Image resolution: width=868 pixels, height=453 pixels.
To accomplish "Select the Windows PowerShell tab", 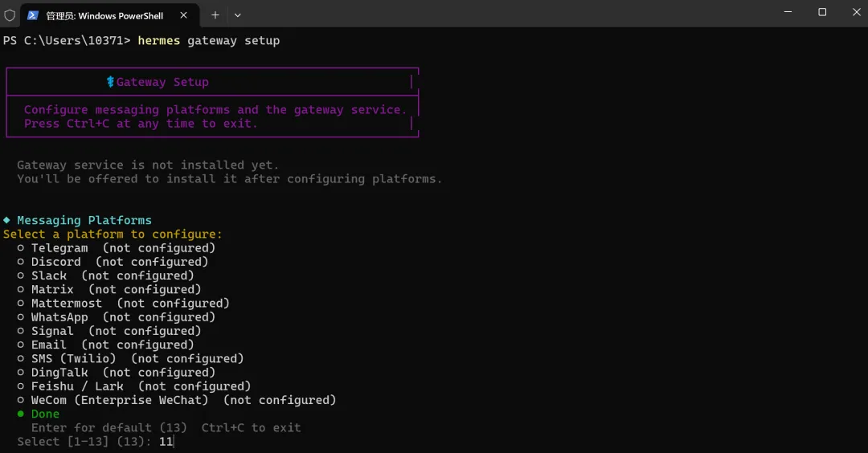I will pos(104,14).
